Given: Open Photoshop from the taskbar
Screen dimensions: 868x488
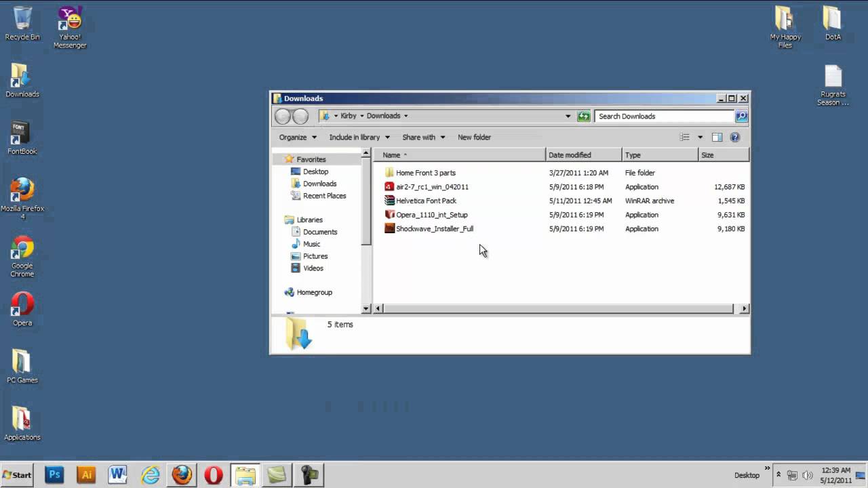Looking at the screenshot, I should [54, 475].
